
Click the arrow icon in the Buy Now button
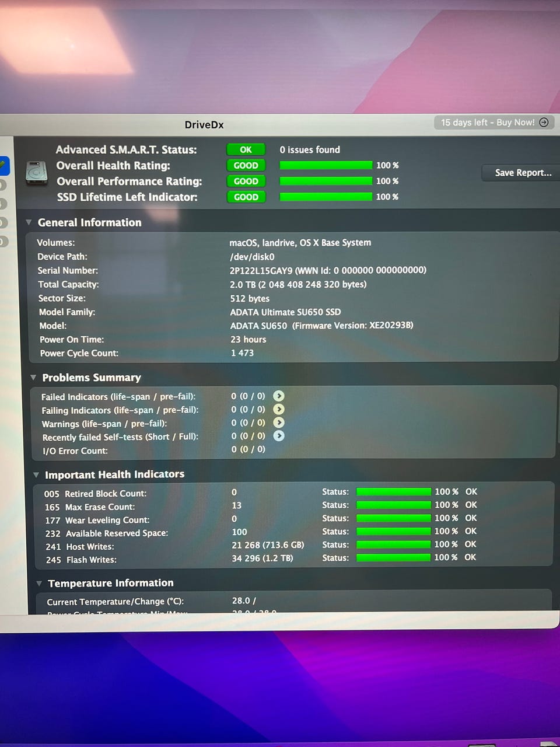(544, 122)
